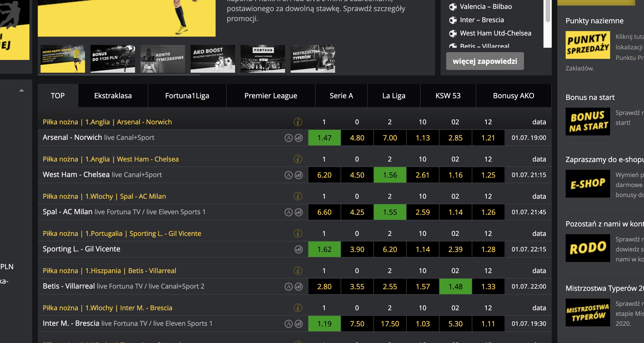Toggle Brescia win odds 17.50
This screenshot has width=644, height=343.
(390, 324)
